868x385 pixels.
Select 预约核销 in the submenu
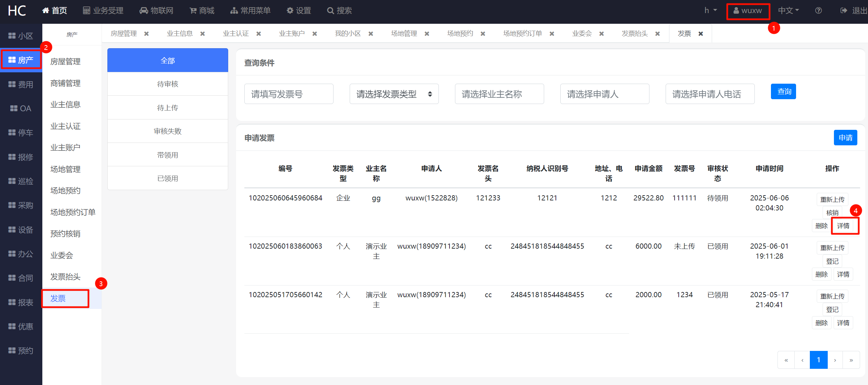[x=65, y=234]
